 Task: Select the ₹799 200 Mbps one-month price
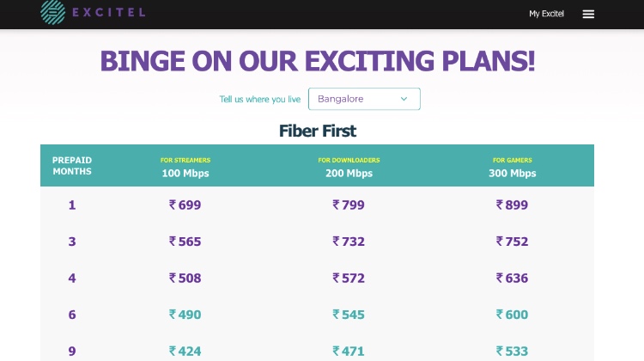tap(349, 205)
